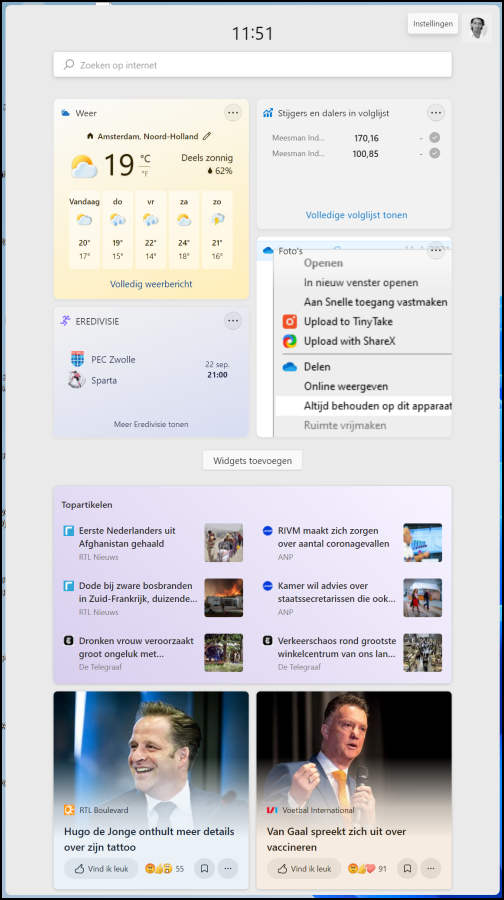Click reaction emojis on Van Gaal article

(x=362, y=869)
